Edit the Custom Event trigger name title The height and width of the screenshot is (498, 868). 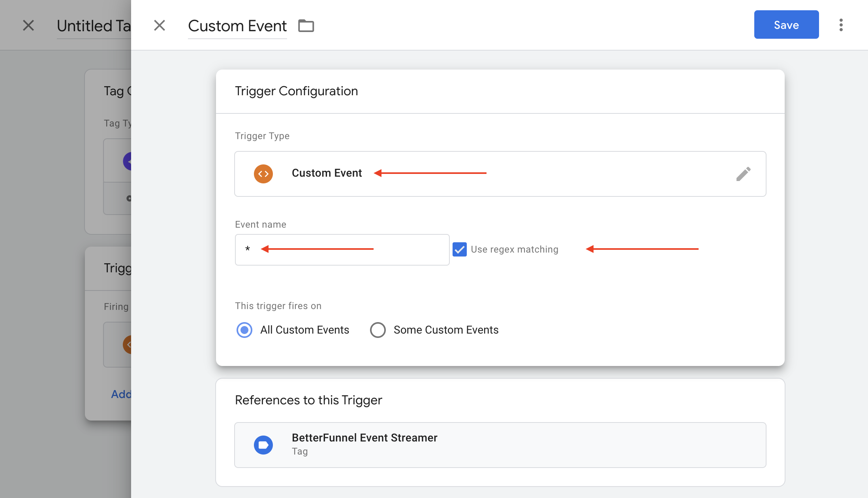click(237, 26)
